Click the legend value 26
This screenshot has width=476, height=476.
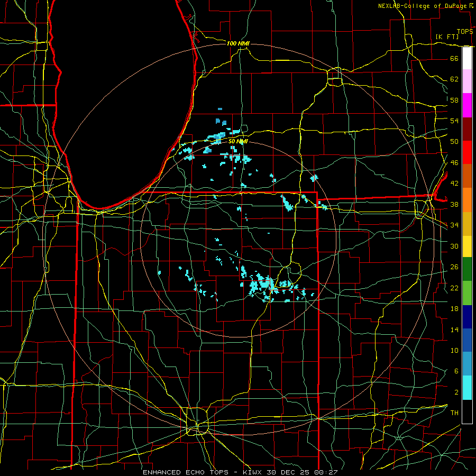454,267
